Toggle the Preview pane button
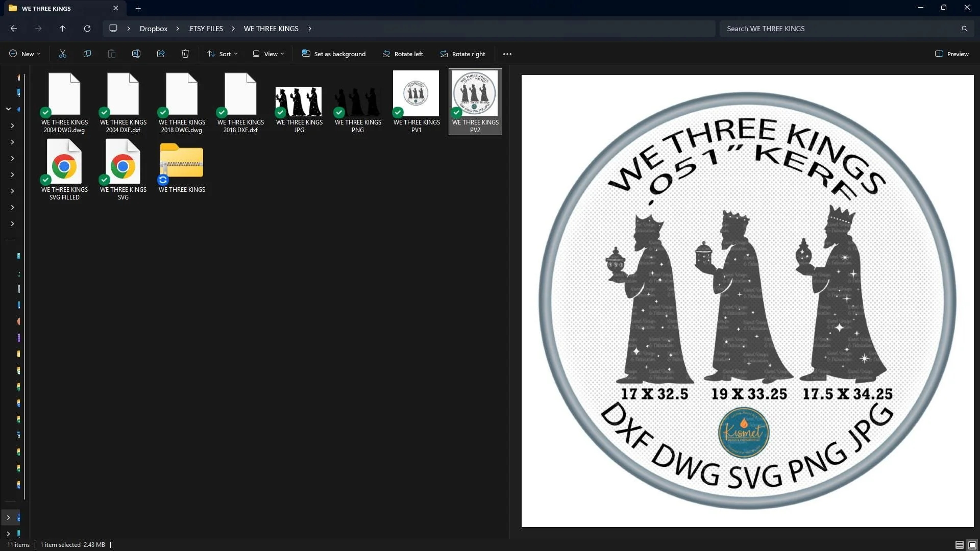 click(x=951, y=54)
